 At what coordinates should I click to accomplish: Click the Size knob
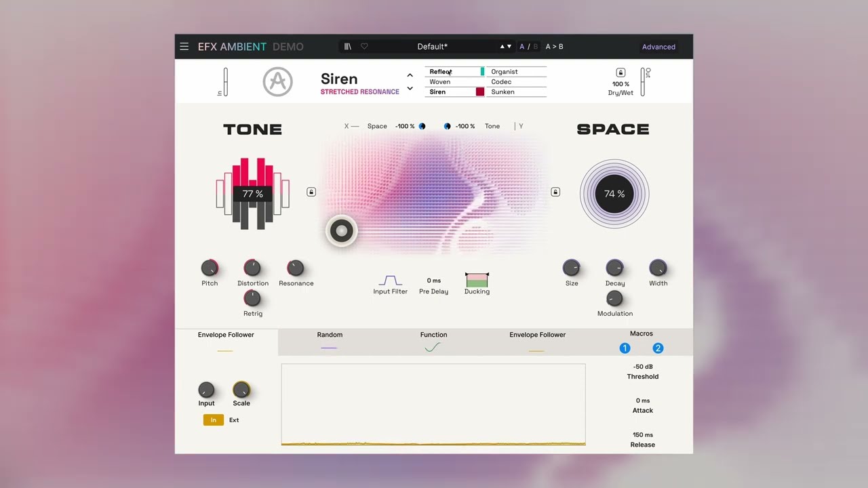point(572,268)
